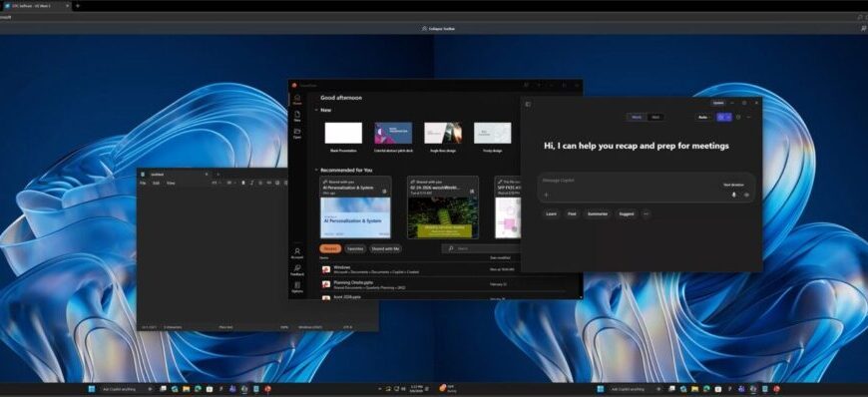Start dictation with the microphone icon in Copilot

(734, 195)
